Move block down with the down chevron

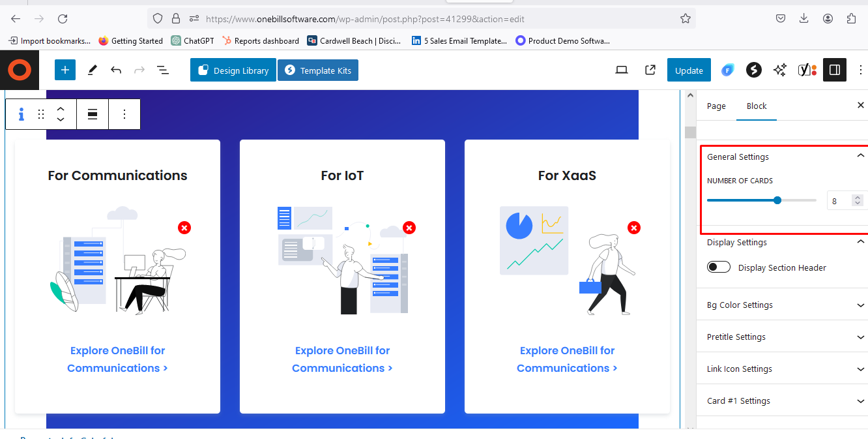coord(61,120)
